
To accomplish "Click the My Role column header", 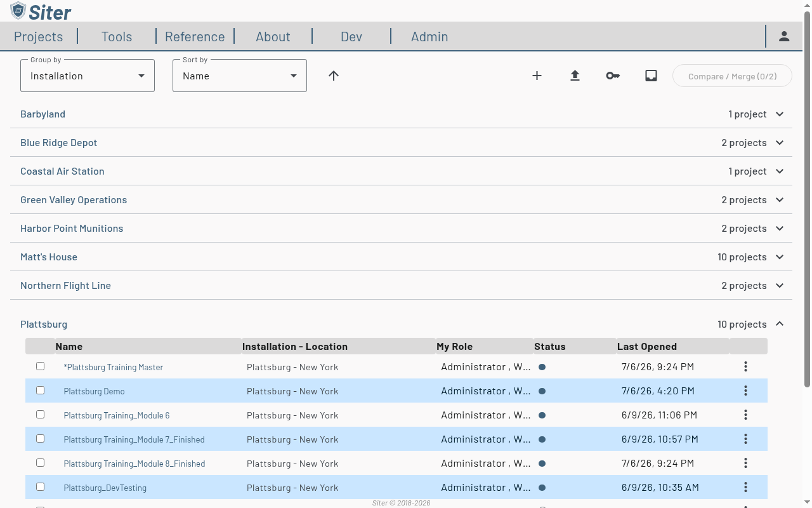I will (x=454, y=346).
